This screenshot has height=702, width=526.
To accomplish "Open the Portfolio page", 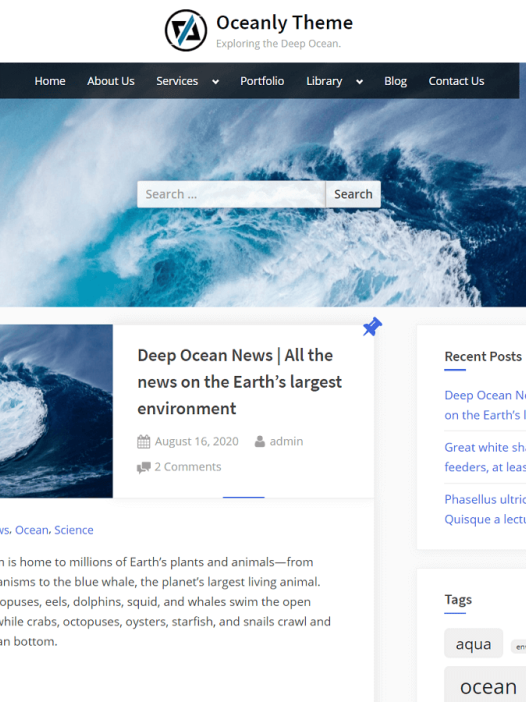I will tap(262, 81).
